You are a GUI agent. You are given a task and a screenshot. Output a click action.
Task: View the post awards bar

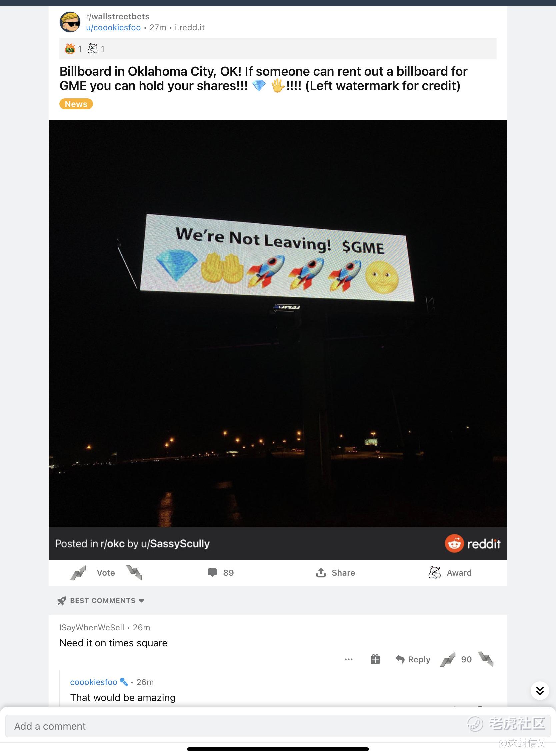[x=278, y=49]
